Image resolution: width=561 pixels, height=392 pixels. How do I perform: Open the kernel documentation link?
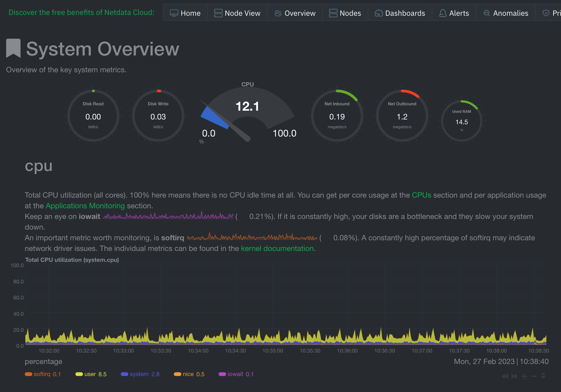pyautogui.click(x=277, y=248)
